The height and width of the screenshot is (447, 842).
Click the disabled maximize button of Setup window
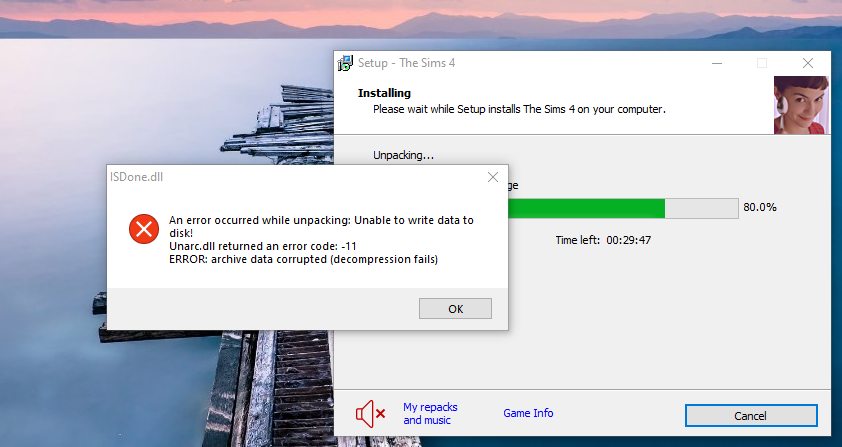pos(761,63)
